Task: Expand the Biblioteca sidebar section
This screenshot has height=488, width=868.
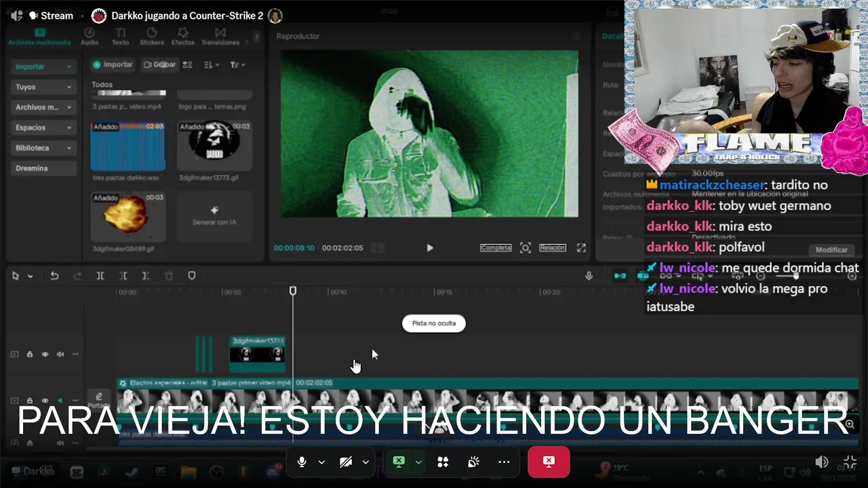Action: coord(43,148)
